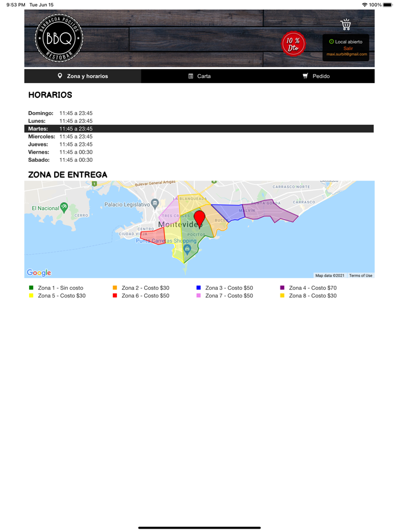Click the pink Tres Cruces delivery zone

point(170,210)
